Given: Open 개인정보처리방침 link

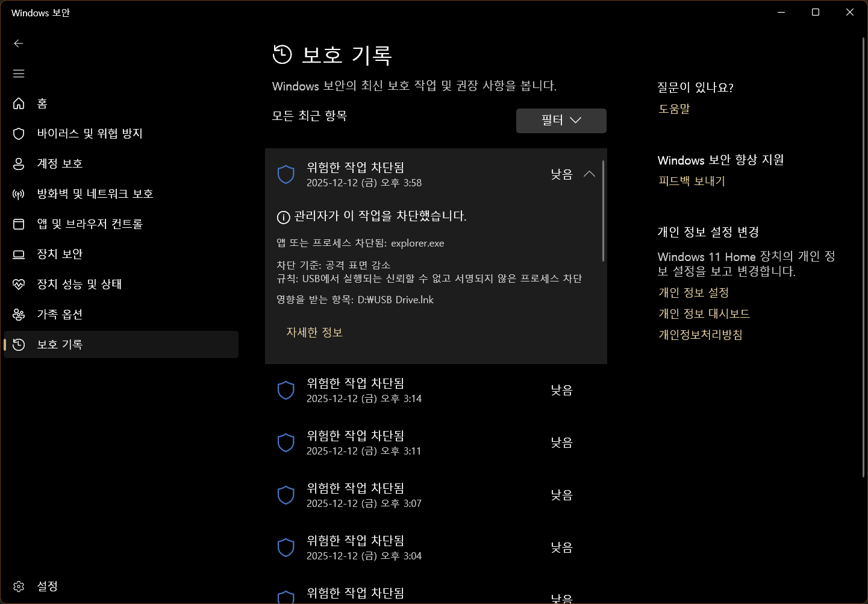Looking at the screenshot, I should pos(701,335).
